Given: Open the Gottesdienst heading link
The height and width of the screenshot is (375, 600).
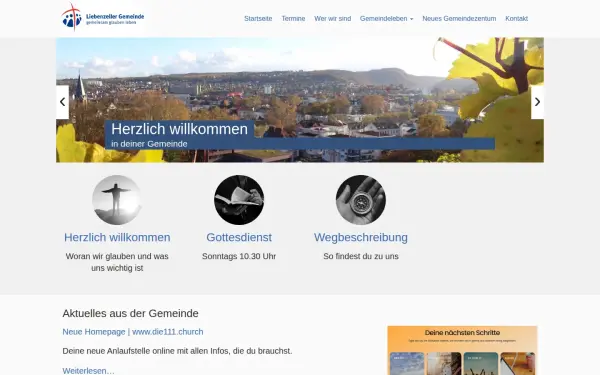Looking at the screenshot, I should 239,237.
